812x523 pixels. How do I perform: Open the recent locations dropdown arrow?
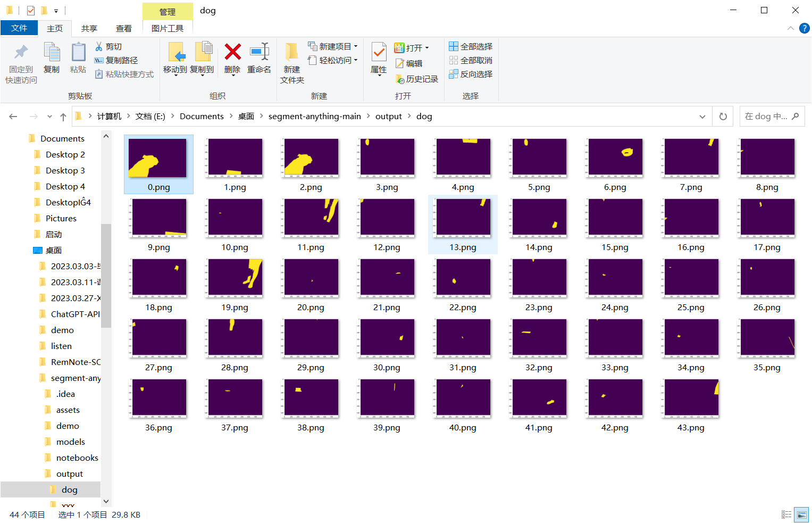point(49,117)
